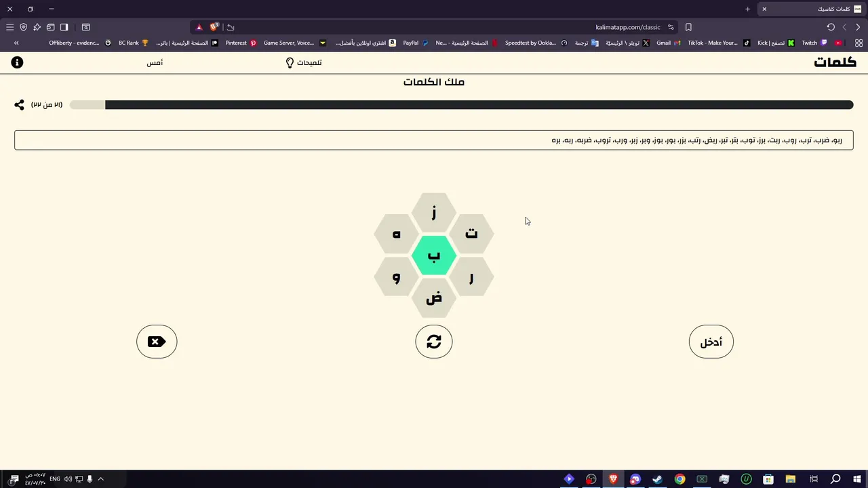Open the Gmail bookmark
This screenshot has height=488, width=868.
pos(669,43)
